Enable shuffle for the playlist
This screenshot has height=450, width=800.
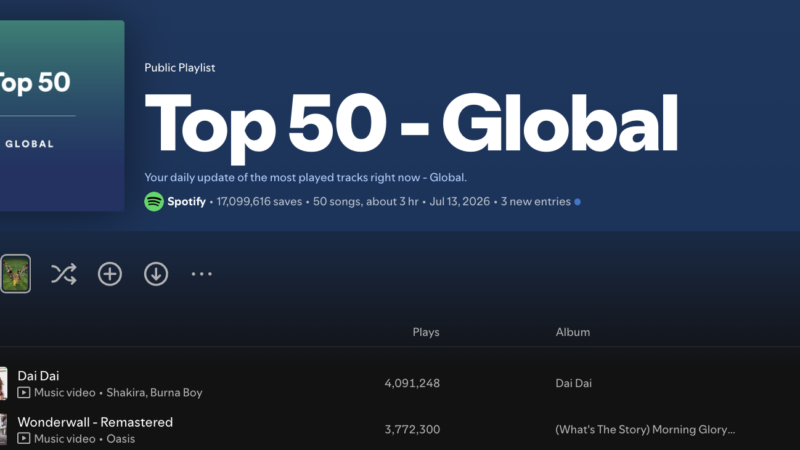coord(64,274)
